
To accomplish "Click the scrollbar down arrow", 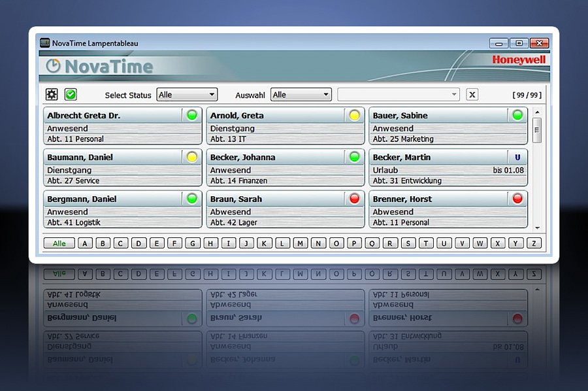I will (538, 228).
